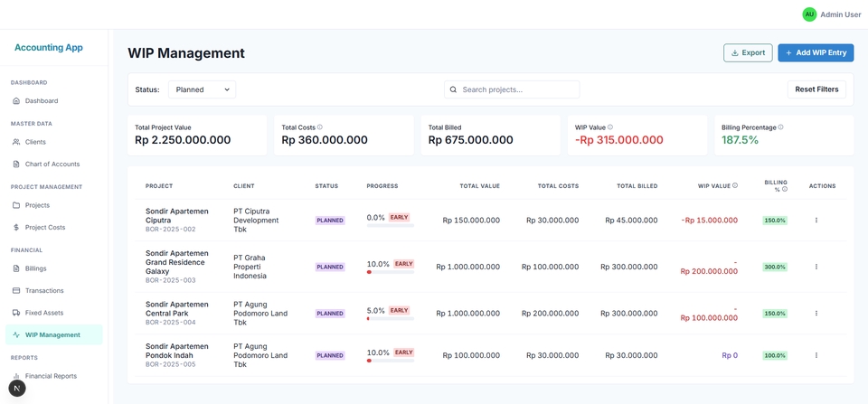Click the Billings document icon
The width and height of the screenshot is (868, 404).
coord(16,268)
